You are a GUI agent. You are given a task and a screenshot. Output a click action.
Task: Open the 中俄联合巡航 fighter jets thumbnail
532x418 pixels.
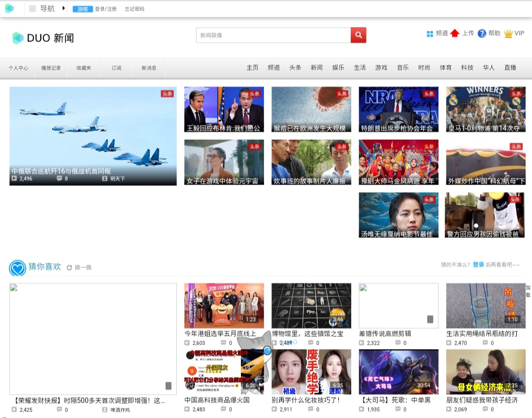[93, 136]
